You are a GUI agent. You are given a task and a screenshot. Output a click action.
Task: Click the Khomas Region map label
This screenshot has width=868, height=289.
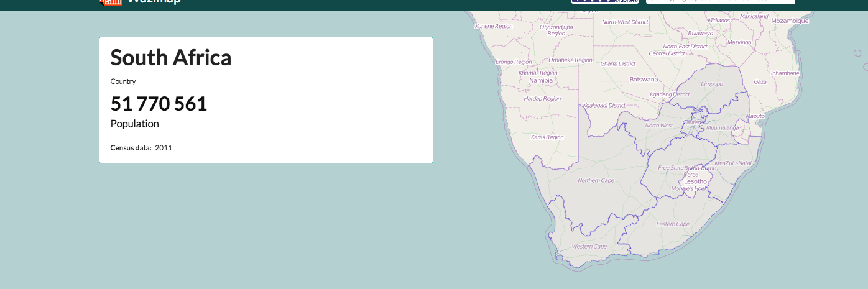[x=538, y=73]
